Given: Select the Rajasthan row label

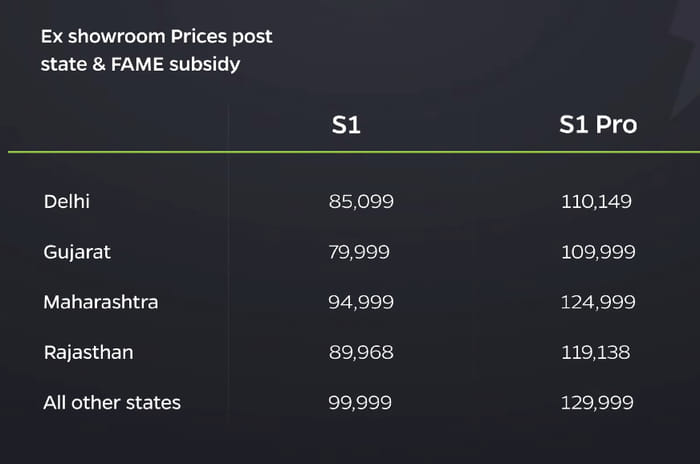Looking at the screenshot, I should pyautogui.click(x=89, y=352).
